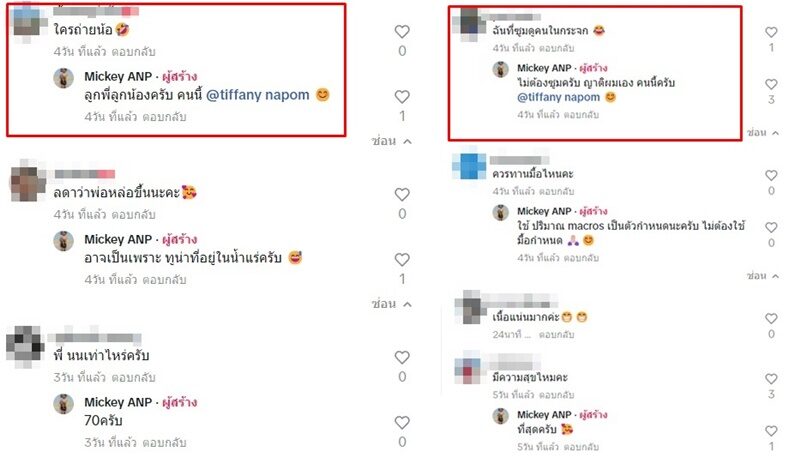Open the @tiffany napom mention in left reply
800x457 pixels.
coord(258,95)
